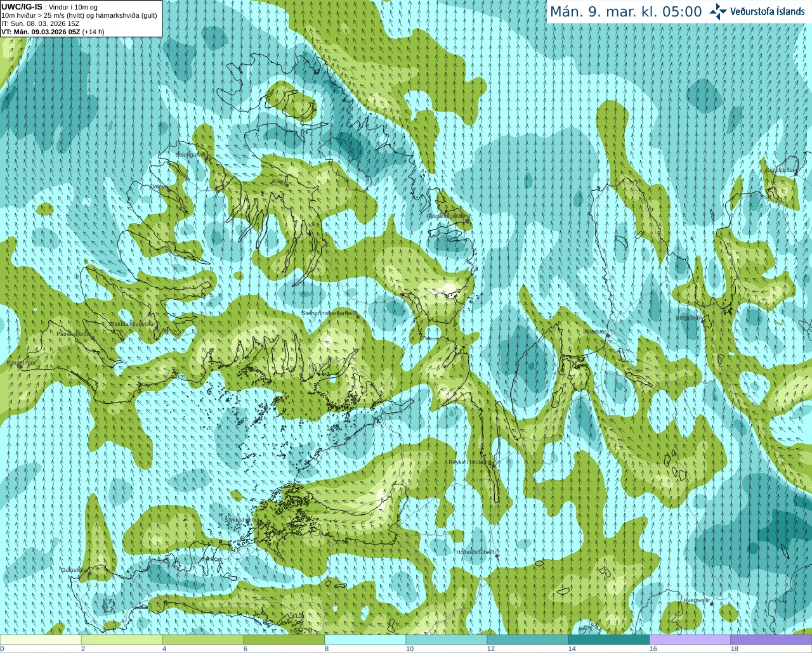Pick the 8–10 m/s pale cyan legend swatch
Image resolution: width=812 pixels, height=653 pixels.
click(365, 640)
